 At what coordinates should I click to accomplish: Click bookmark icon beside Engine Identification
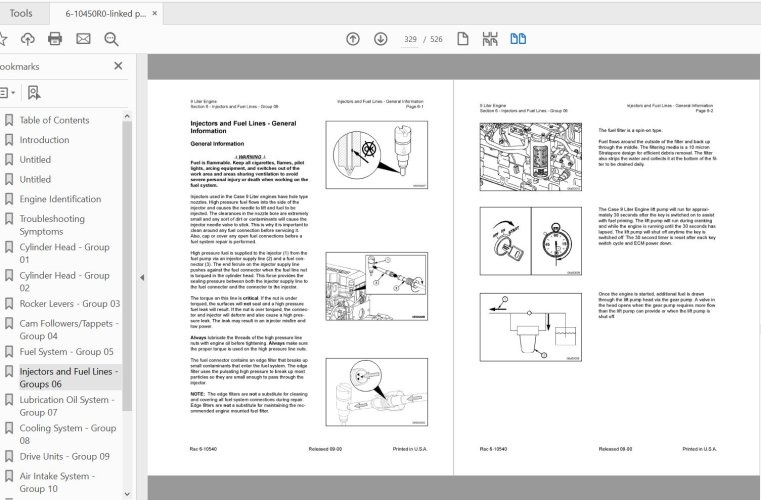click(9, 199)
